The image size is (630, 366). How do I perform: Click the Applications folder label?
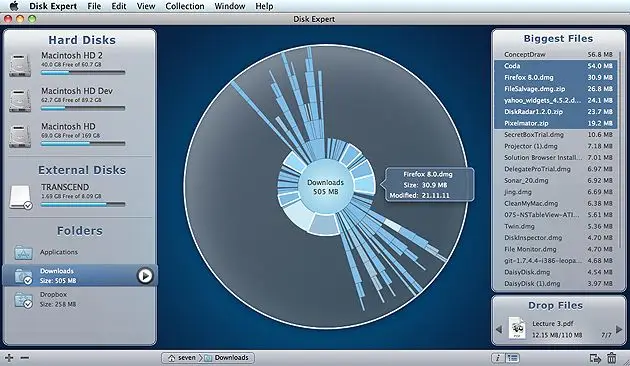(59, 252)
